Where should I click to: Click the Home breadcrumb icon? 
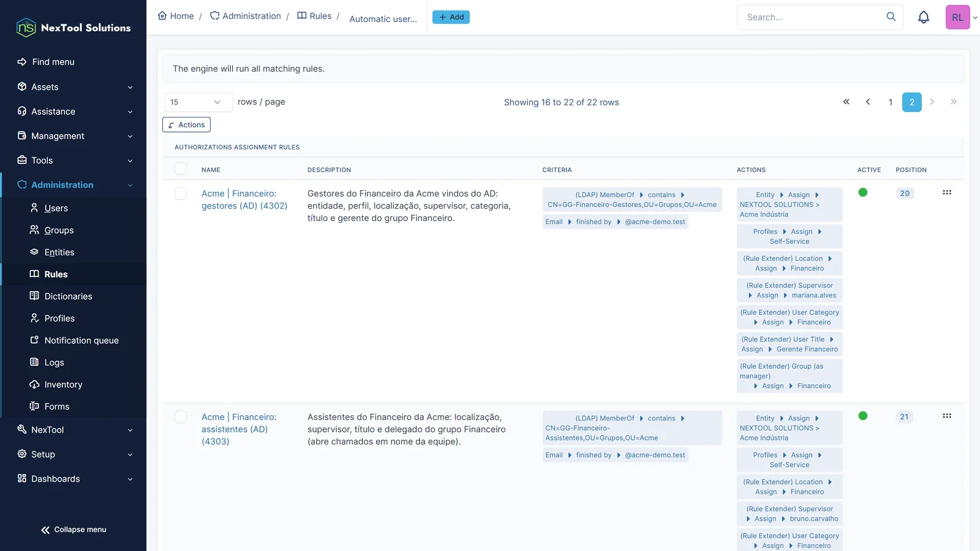coord(162,15)
